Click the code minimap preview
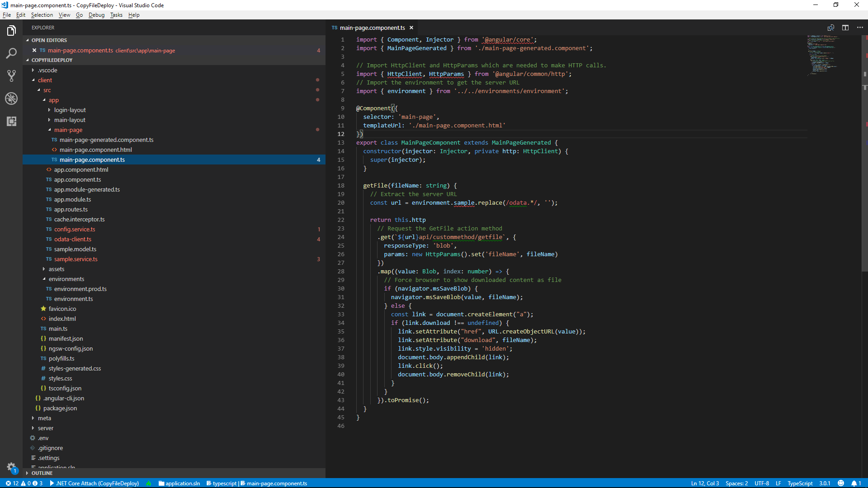Image resolution: width=868 pixels, height=488 pixels. [823, 55]
